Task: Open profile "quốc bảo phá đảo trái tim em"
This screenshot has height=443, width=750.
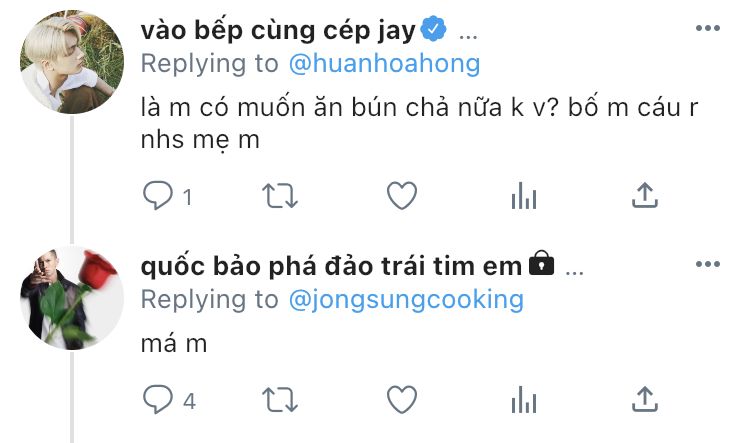Action: [x=331, y=266]
